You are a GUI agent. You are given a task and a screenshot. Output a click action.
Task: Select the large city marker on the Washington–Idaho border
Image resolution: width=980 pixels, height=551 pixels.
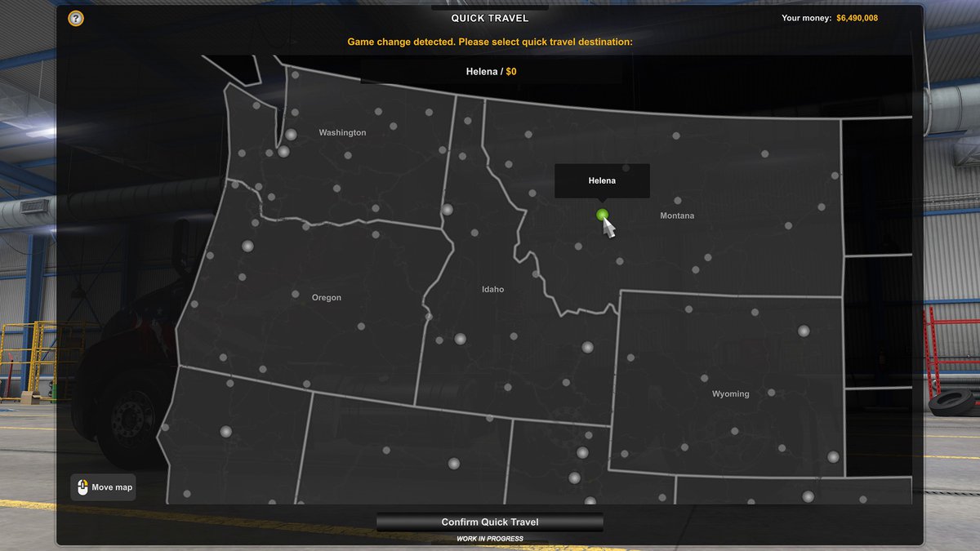click(x=448, y=210)
